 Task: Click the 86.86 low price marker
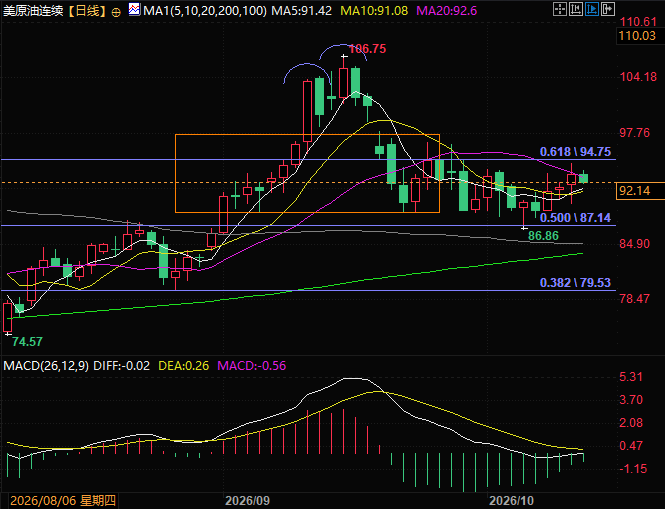[543, 236]
